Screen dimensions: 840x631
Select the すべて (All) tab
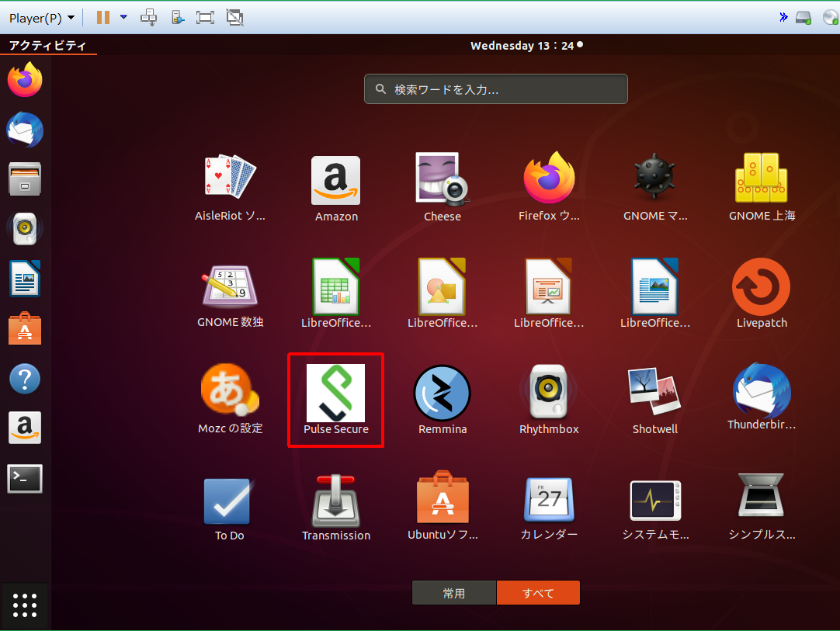538,593
